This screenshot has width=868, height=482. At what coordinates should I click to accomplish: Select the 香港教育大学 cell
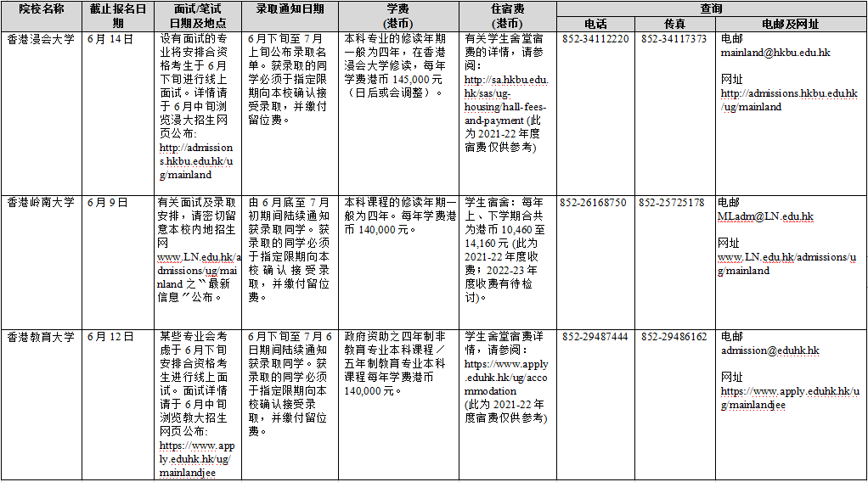pos(40,337)
